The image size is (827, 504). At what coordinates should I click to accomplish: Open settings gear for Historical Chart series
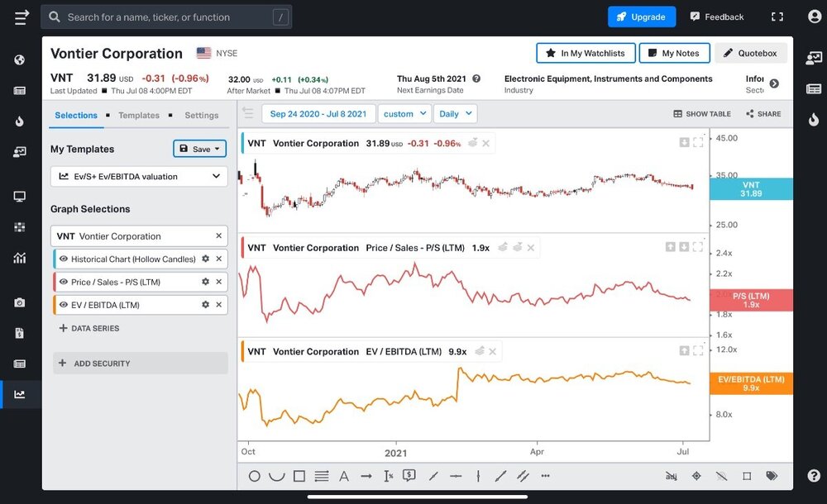206,259
